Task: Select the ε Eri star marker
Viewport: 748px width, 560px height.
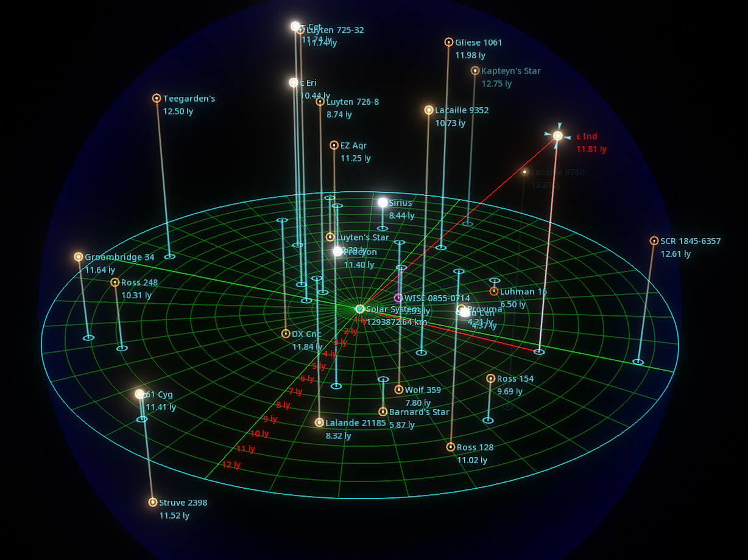Action: click(x=294, y=83)
